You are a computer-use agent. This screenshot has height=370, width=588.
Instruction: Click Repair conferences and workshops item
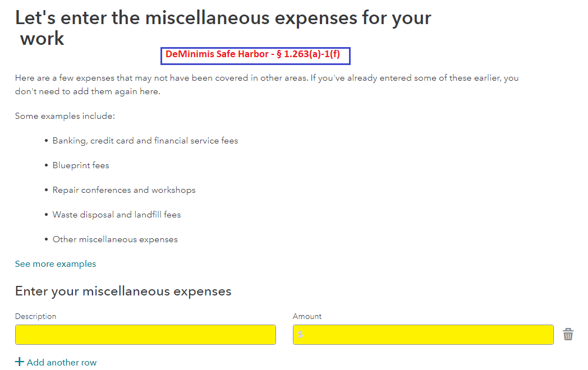(x=124, y=190)
